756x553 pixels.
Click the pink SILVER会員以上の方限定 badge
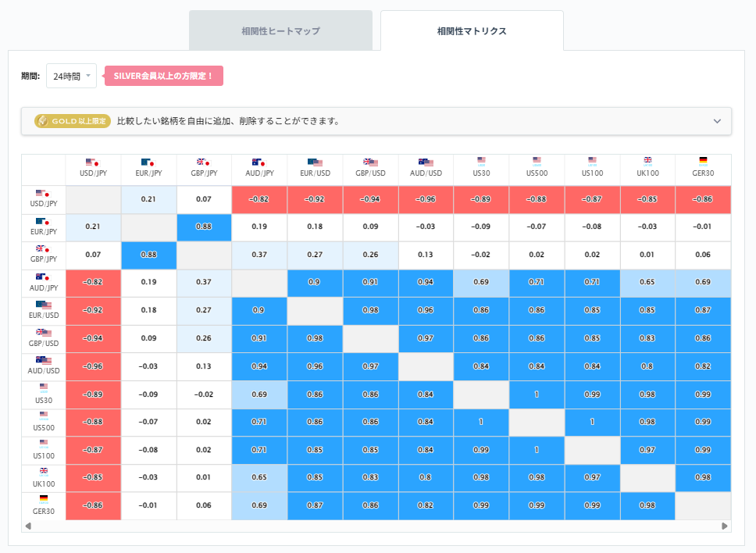(166, 76)
